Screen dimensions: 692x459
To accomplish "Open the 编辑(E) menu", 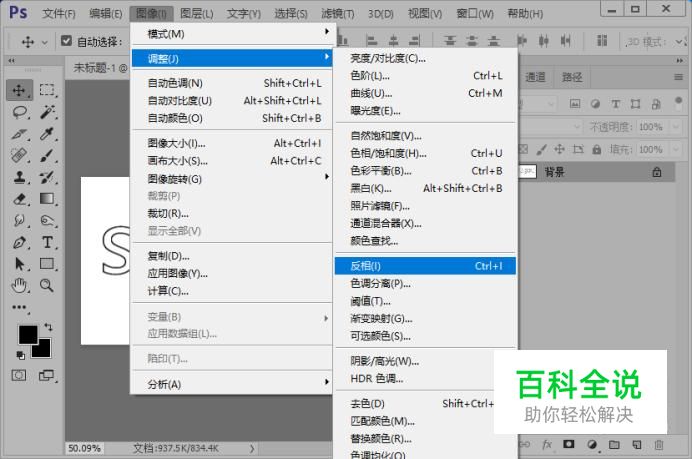I will 106,14.
